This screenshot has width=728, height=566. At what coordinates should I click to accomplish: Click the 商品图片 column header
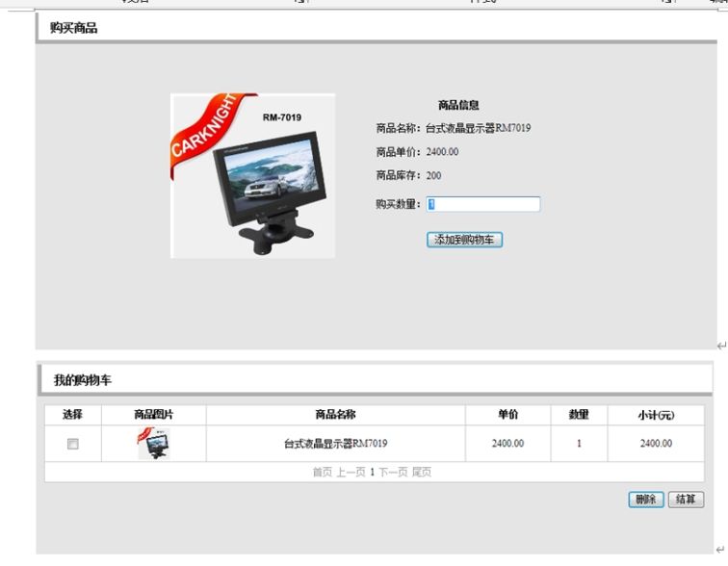pyautogui.click(x=154, y=414)
